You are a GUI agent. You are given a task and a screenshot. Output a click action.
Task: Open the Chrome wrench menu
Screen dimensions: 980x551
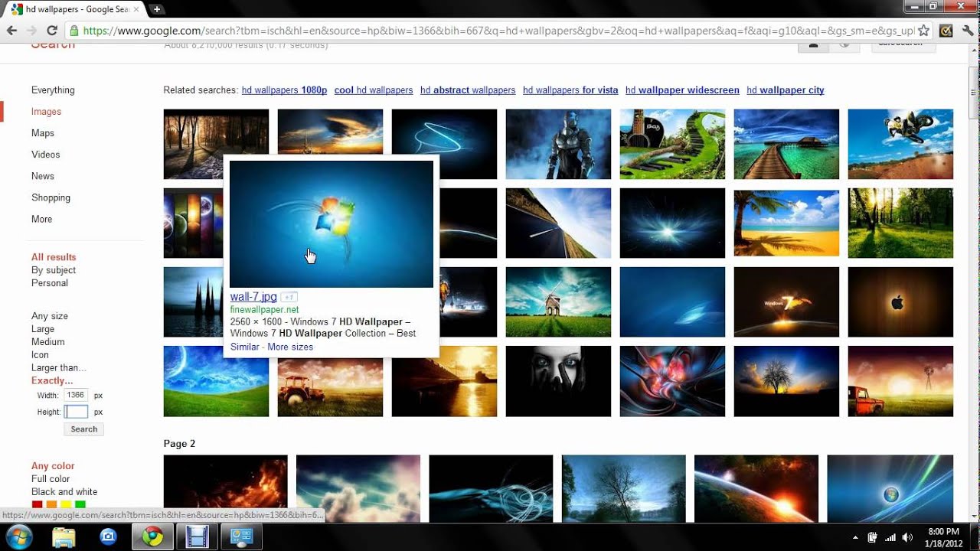point(968,31)
